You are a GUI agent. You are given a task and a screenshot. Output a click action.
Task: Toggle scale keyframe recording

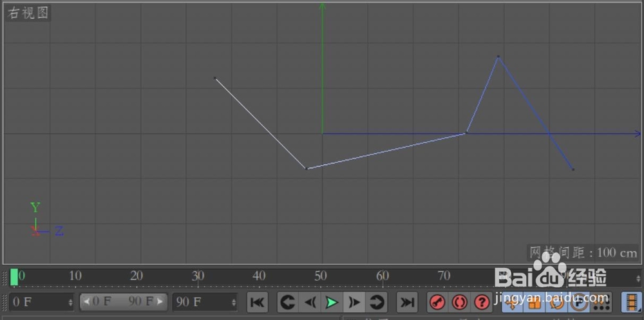534,303
